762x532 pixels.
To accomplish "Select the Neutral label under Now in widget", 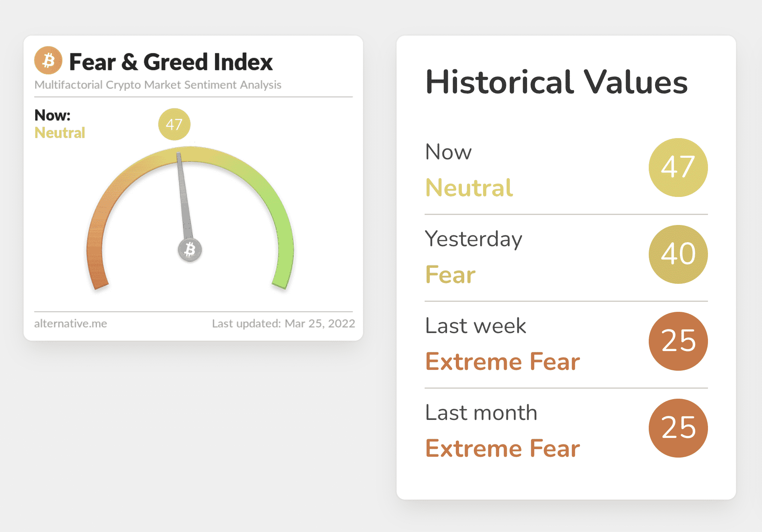I will coord(60,132).
